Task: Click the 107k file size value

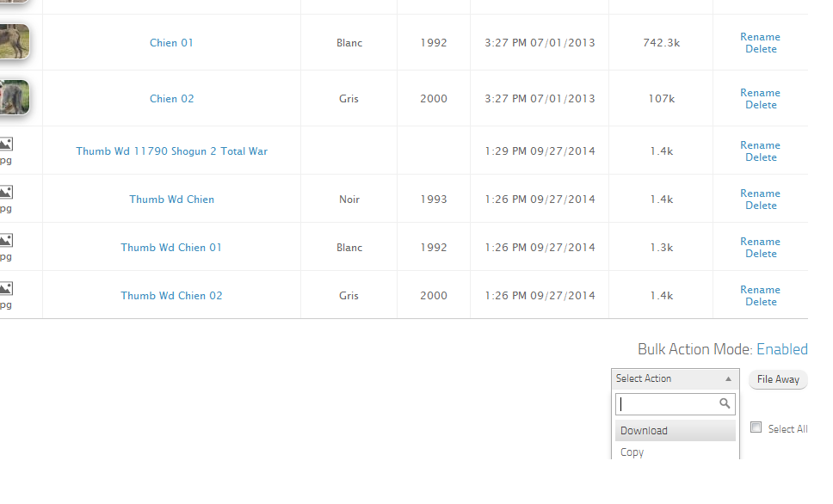Action: click(x=662, y=99)
